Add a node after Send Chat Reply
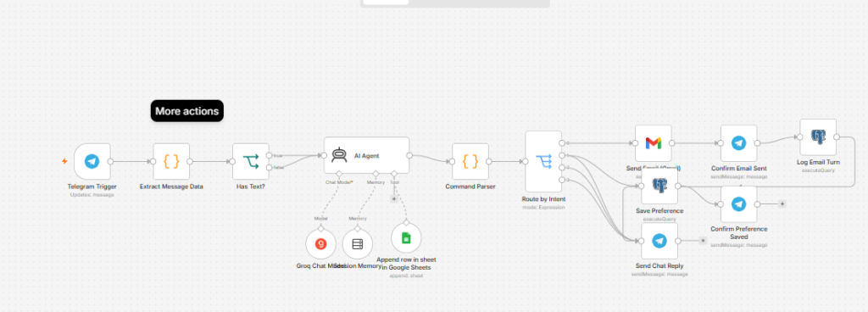The image size is (868, 312). 703,241
